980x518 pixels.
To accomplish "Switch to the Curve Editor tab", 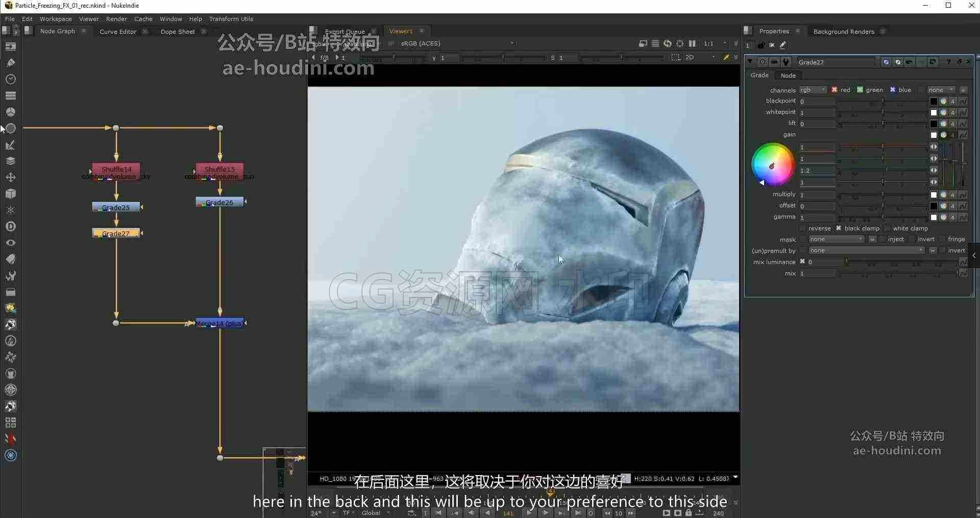I will pos(118,31).
